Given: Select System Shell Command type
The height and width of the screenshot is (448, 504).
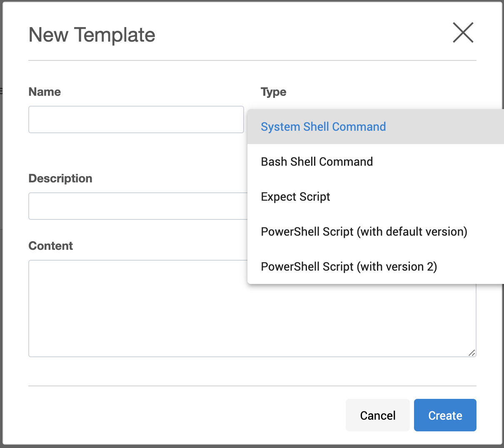Looking at the screenshot, I should [x=323, y=127].
